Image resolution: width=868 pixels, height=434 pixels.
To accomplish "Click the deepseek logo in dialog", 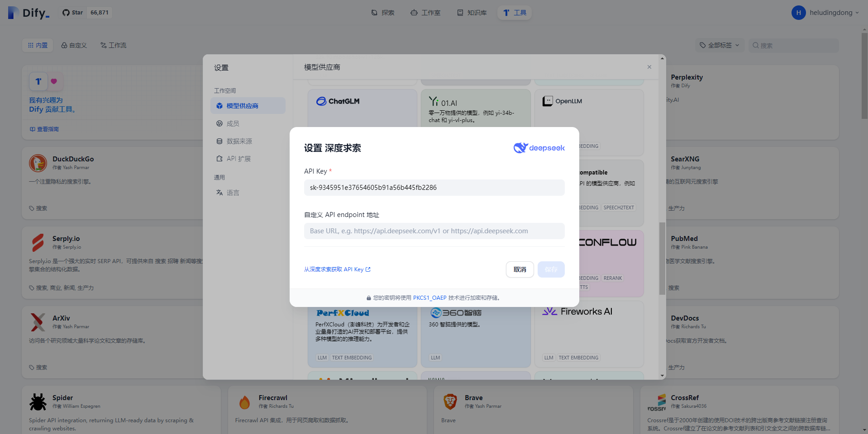I will click(x=539, y=148).
